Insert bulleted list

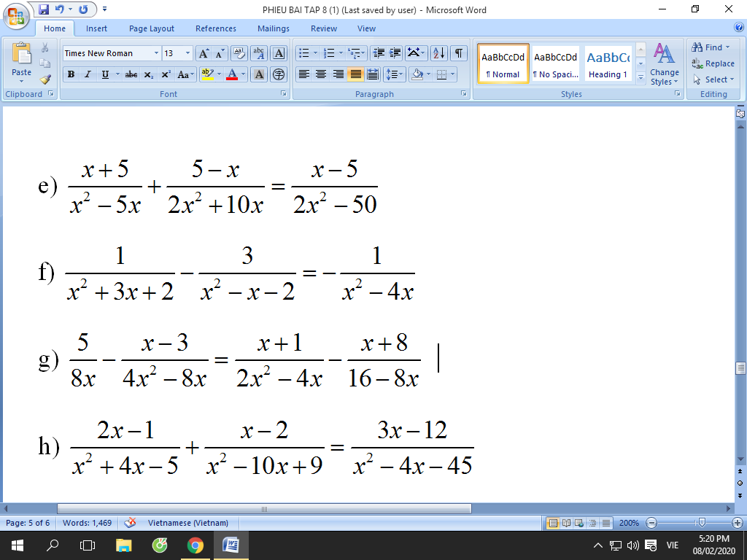(x=303, y=52)
